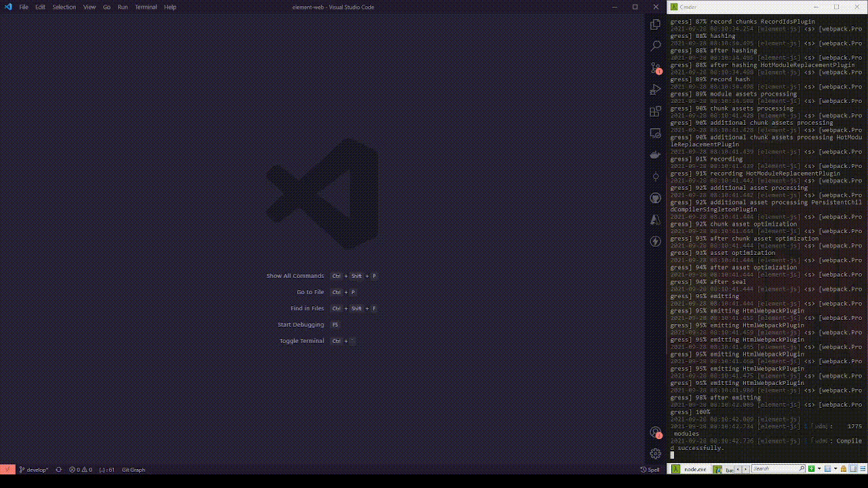Open Run and Debug view
Screen dimensions: 868x488
[655, 89]
